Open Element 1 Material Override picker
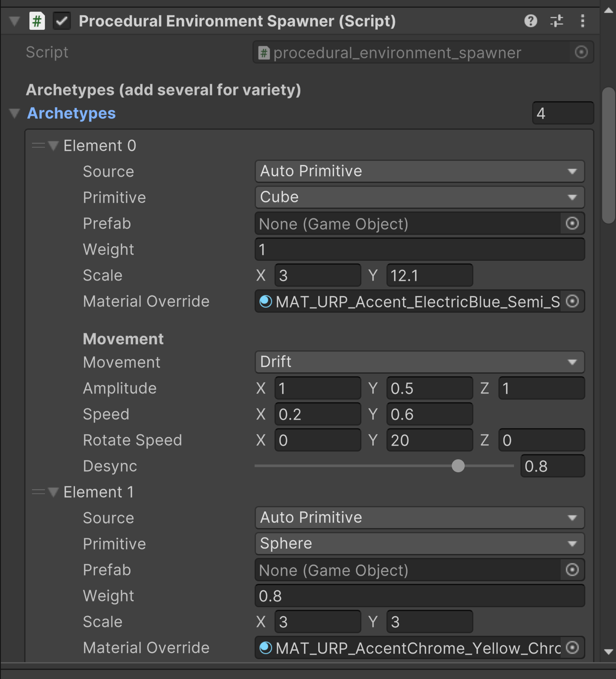The width and height of the screenshot is (616, 679). coord(572,648)
